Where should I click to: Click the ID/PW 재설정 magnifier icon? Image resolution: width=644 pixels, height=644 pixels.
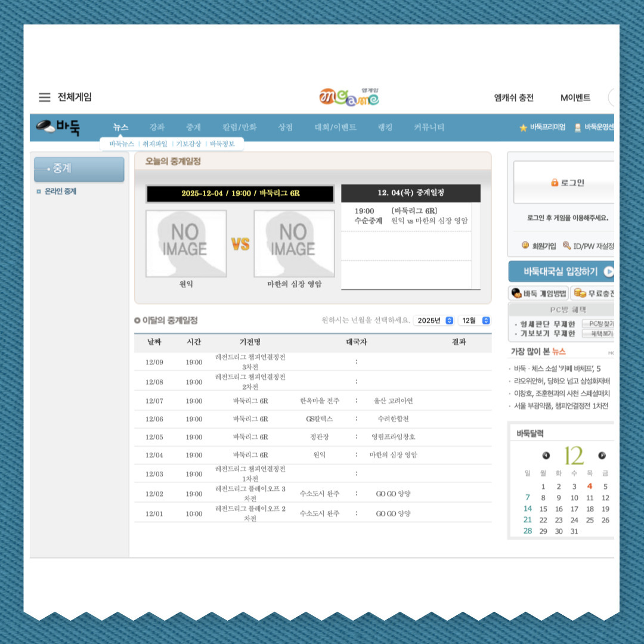click(566, 245)
